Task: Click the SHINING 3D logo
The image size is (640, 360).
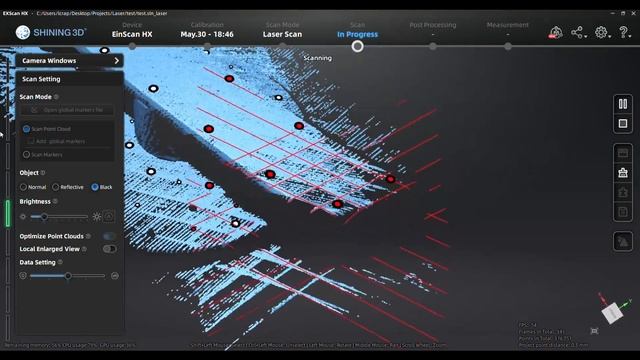Action: click(51, 32)
